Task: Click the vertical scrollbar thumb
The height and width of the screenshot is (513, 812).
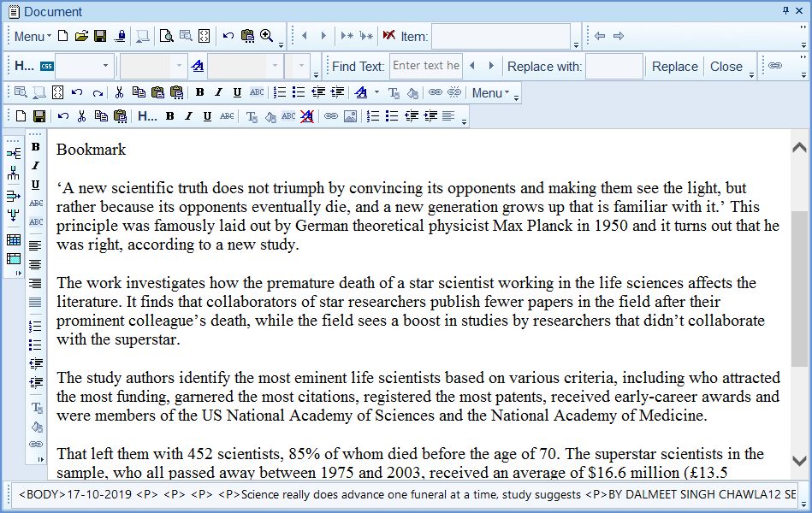Action: pos(799,289)
